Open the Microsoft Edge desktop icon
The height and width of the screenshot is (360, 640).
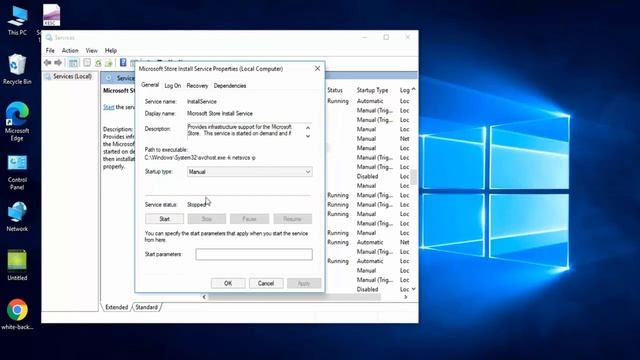tap(17, 122)
